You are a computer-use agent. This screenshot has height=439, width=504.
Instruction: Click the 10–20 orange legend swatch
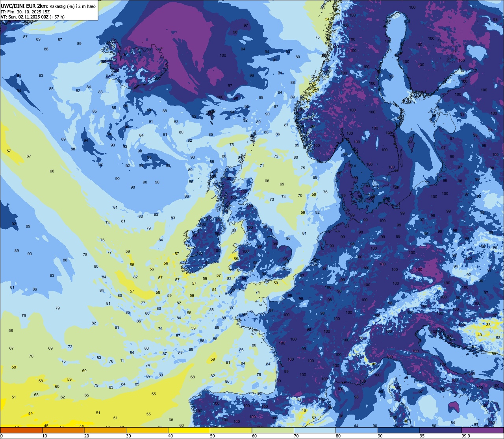point(63,430)
